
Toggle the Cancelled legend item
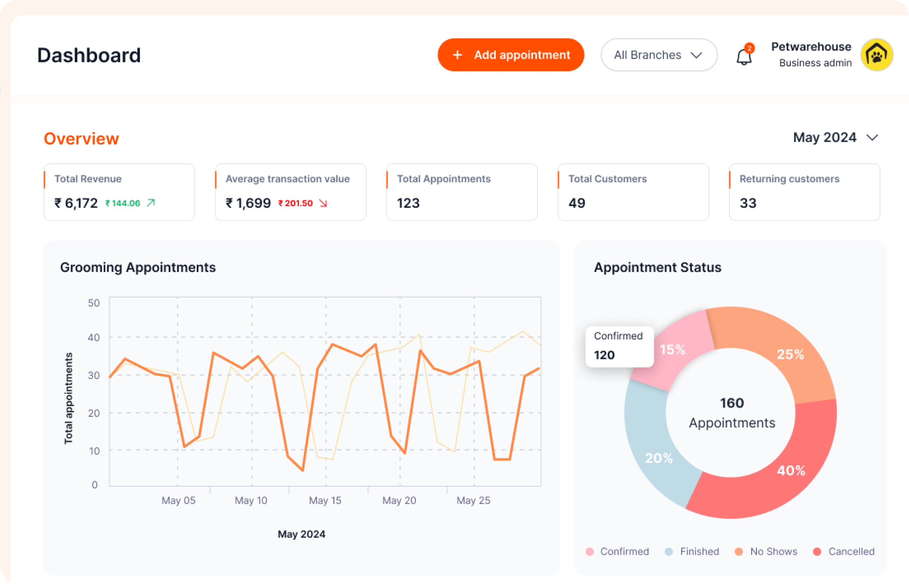844,551
